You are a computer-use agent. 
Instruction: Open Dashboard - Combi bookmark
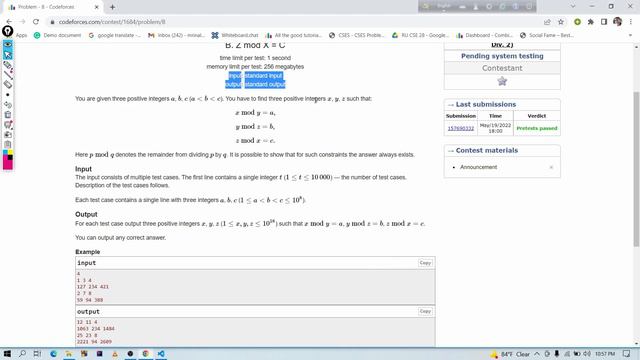(484, 36)
